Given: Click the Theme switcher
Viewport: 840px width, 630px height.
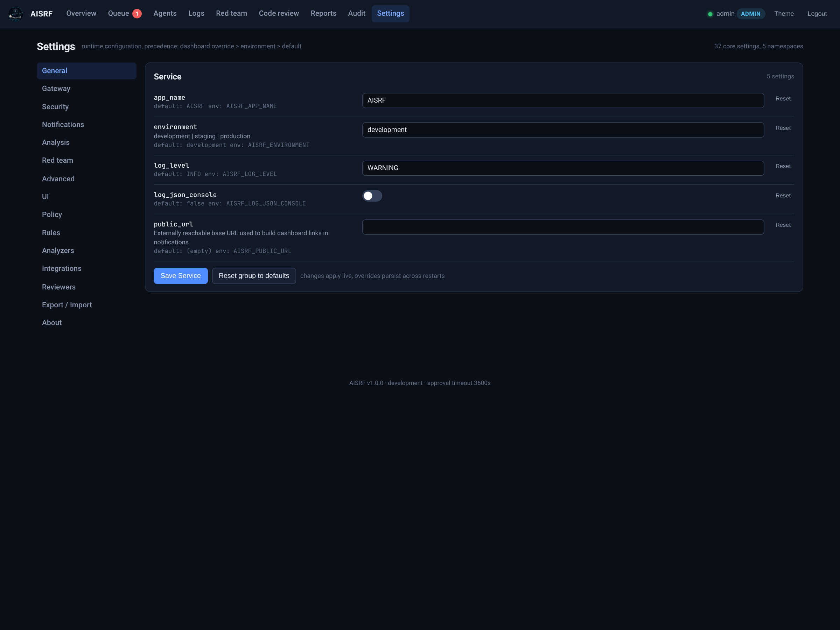Looking at the screenshot, I should 784,14.
